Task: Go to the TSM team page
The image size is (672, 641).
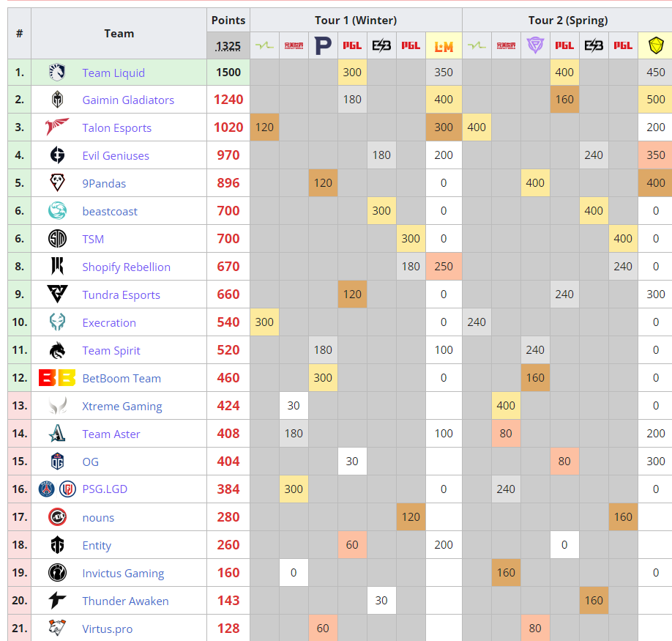Action: tap(93, 240)
